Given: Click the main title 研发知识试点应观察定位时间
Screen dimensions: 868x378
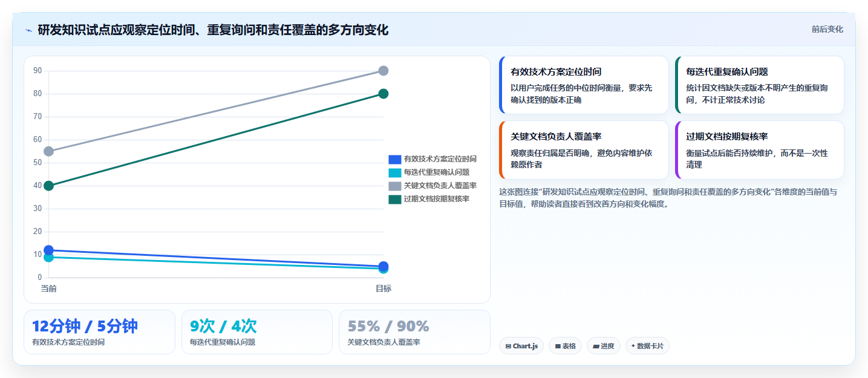Looking at the screenshot, I should point(213,30).
